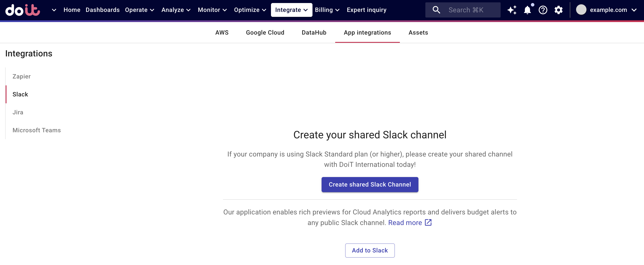This screenshot has height=265, width=644.
Task: Click the Add to Slack button
Action: coord(370,250)
